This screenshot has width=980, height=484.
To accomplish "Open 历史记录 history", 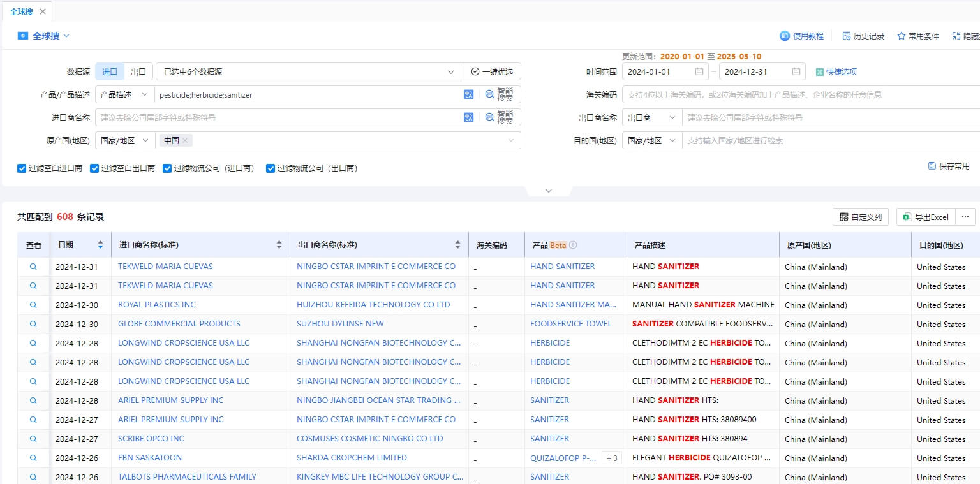I will tap(863, 36).
